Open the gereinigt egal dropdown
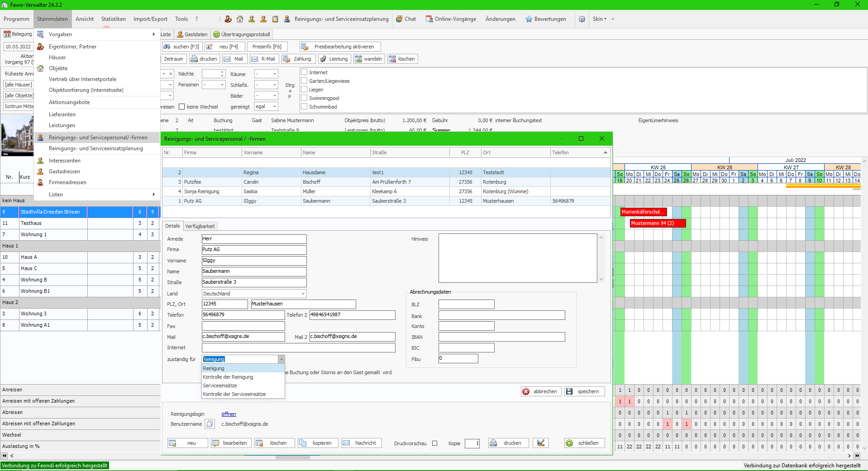The width and height of the screenshot is (868, 471). (266, 106)
